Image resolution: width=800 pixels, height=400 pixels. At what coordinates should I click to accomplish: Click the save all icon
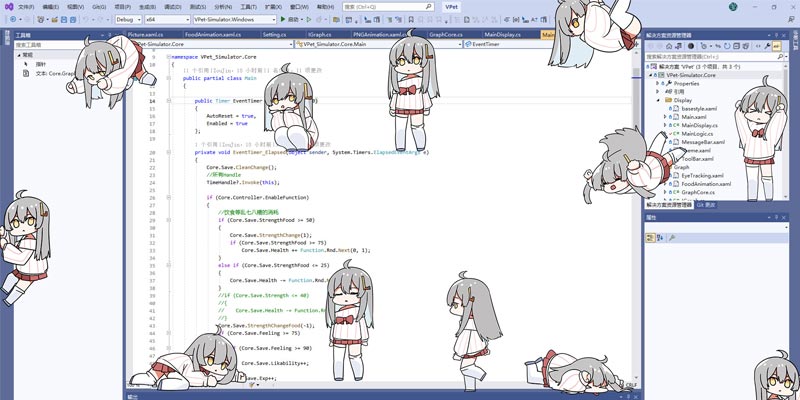[x=73, y=19]
